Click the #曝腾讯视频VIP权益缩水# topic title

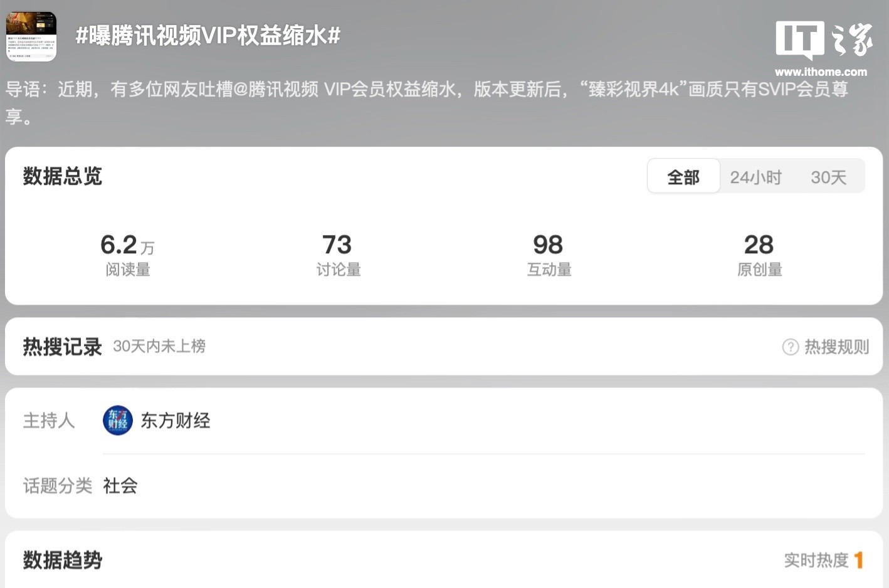tap(208, 36)
